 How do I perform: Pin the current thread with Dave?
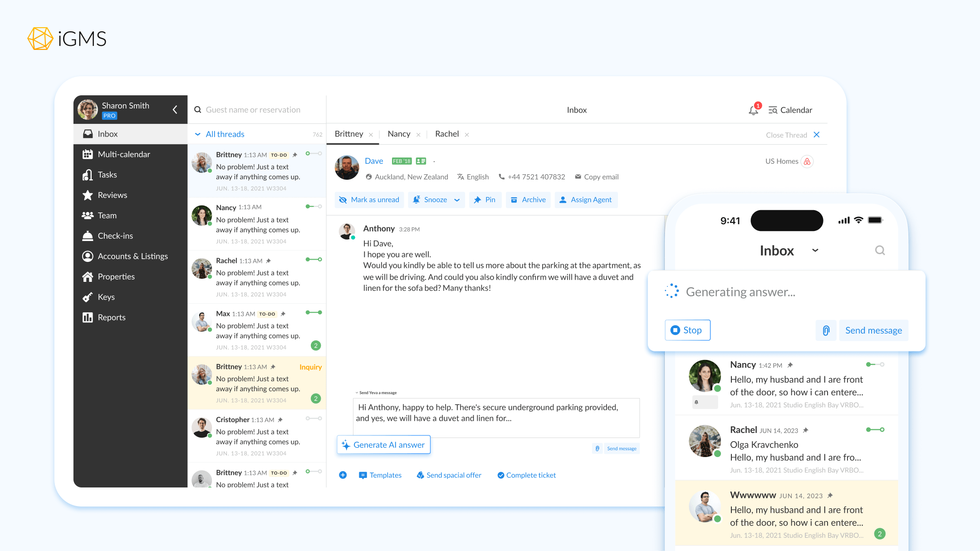[485, 200]
